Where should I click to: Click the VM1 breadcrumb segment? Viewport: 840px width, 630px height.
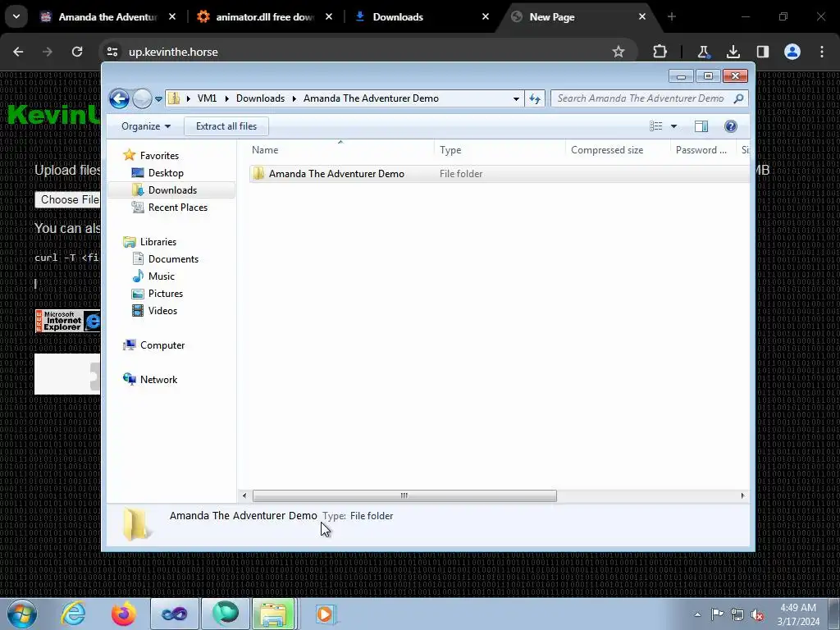(207, 98)
